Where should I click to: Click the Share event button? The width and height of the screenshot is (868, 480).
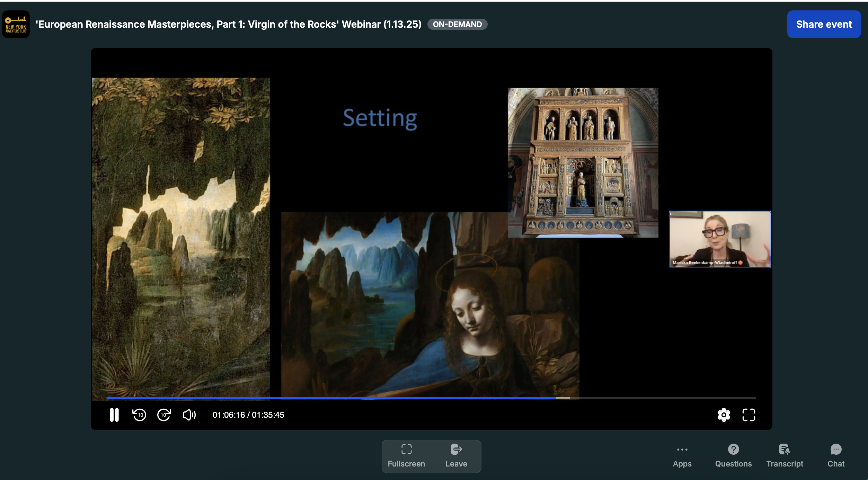click(x=824, y=24)
